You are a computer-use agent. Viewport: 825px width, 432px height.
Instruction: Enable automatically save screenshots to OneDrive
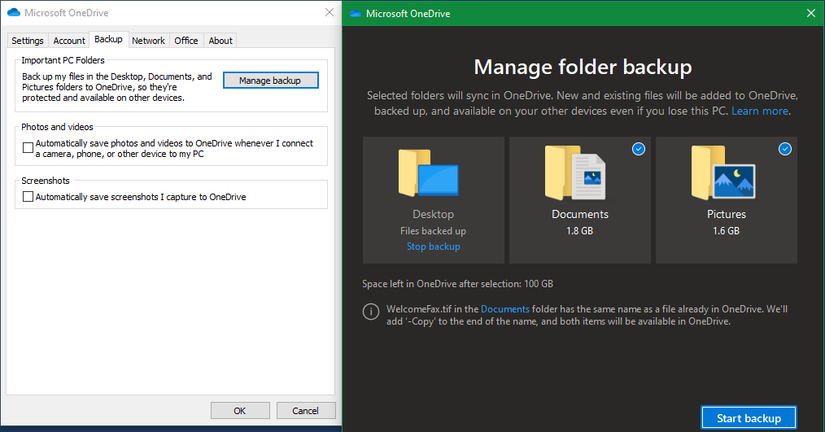coord(28,197)
